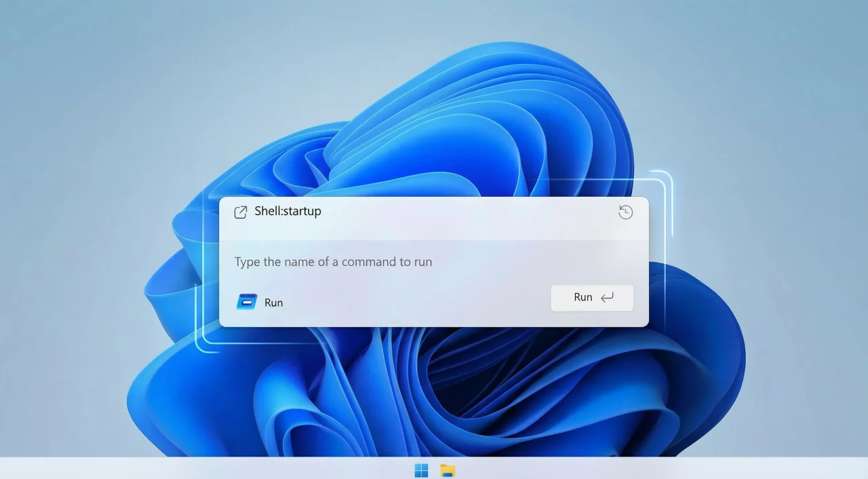
Task: Click the history icon in the top-right corner
Action: click(x=625, y=212)
